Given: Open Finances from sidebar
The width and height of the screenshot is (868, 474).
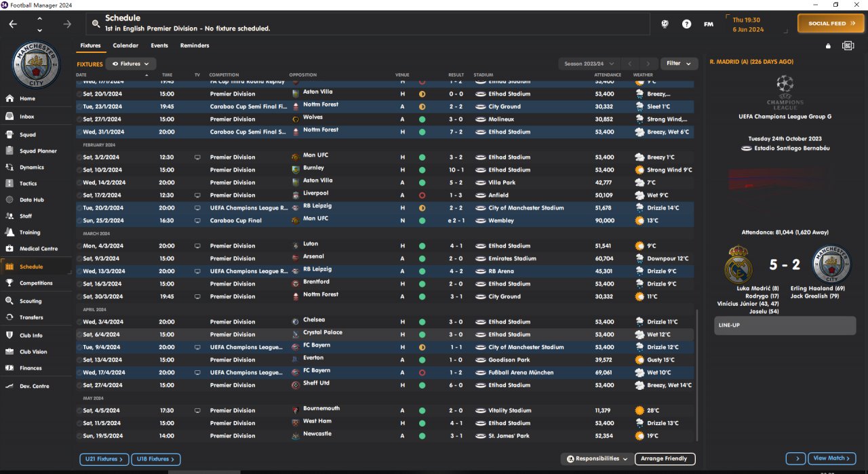Looking at the screenshot, I should (x=31, y=368).
